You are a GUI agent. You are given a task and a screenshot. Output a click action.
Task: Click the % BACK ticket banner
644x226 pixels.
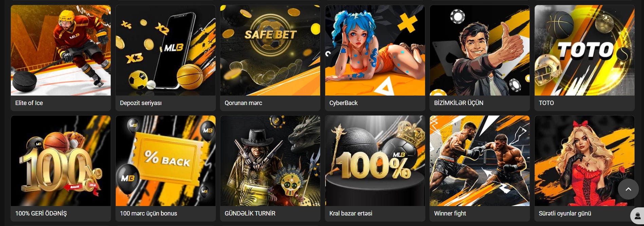[166, 161]
